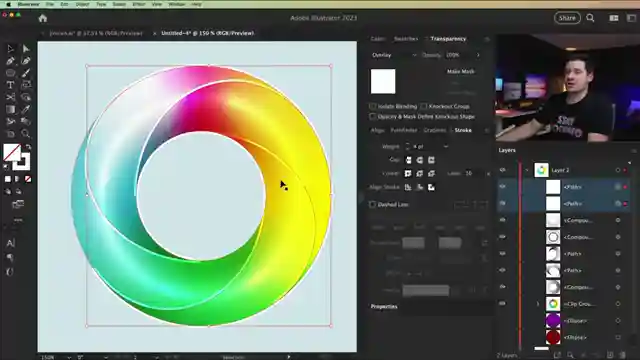The image size is (640, 360).
Task: Set the None color button in toolbar
Action: tap(28, 179)
